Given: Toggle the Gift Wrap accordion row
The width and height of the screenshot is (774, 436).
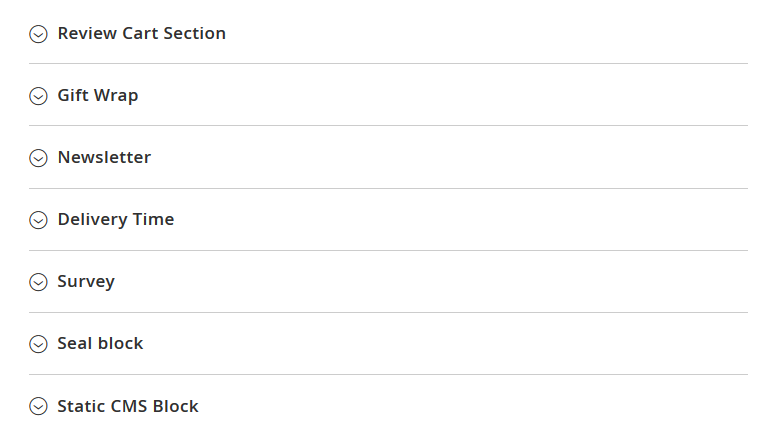Looking at the screenshot, I should pyautogui.click(x=388, y=95).
